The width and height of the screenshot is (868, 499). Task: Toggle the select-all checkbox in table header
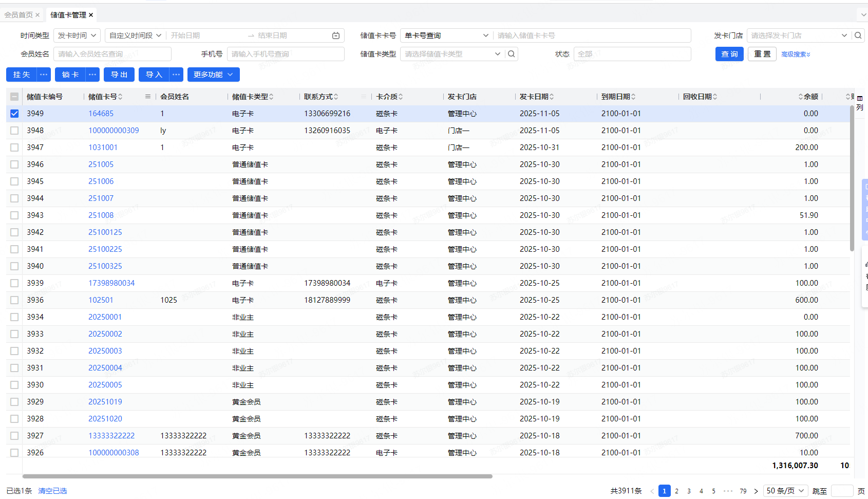point(14,97)
